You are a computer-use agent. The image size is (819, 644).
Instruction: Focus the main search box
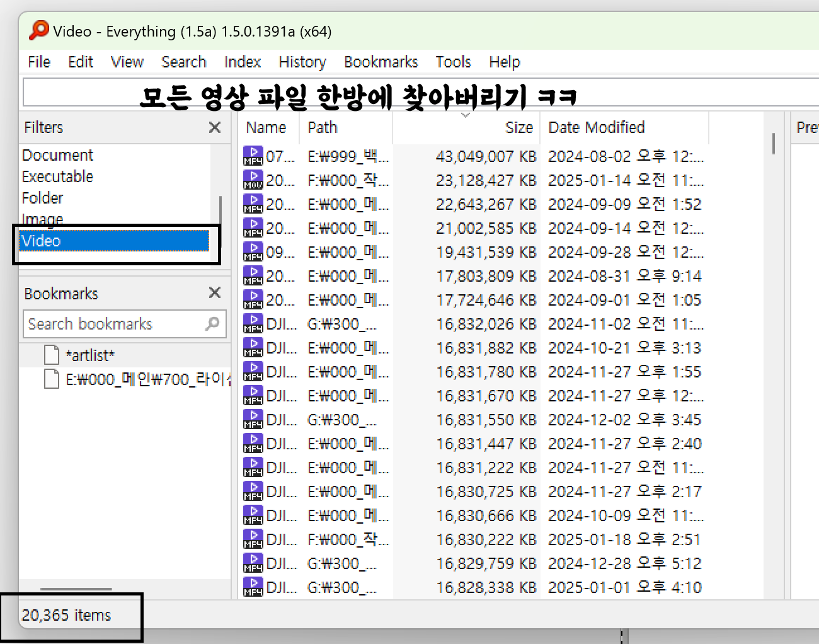pyautogui.click(x=421, y=92)
